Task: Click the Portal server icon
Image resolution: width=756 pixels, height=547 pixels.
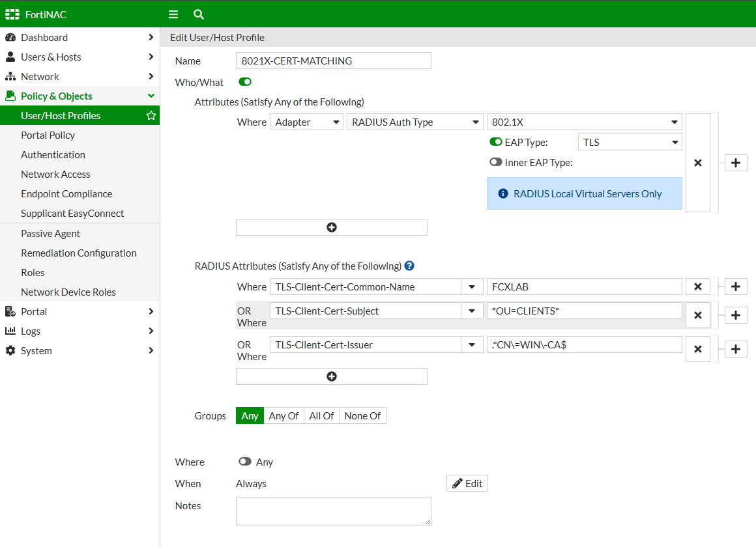Action: [x=10, y=312]
